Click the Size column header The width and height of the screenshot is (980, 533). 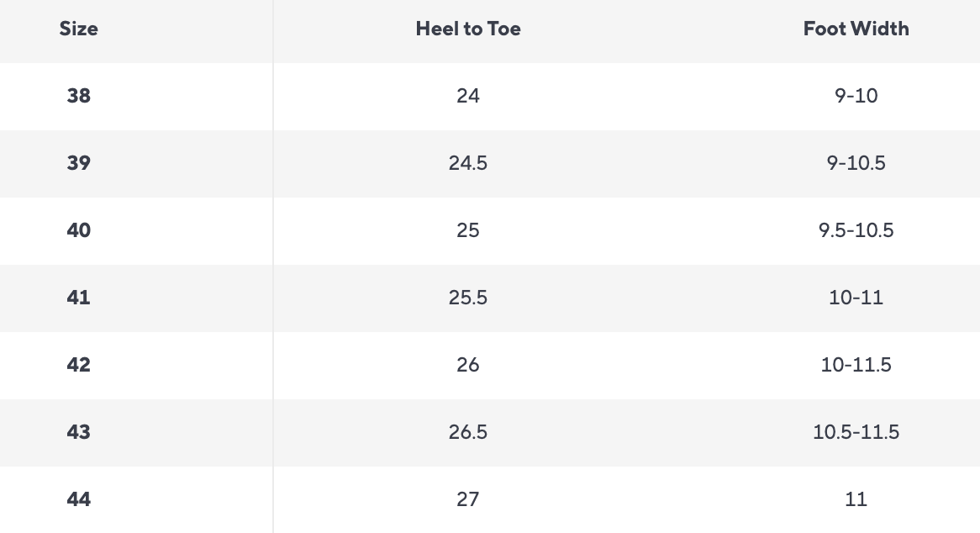tap(78, 29)
